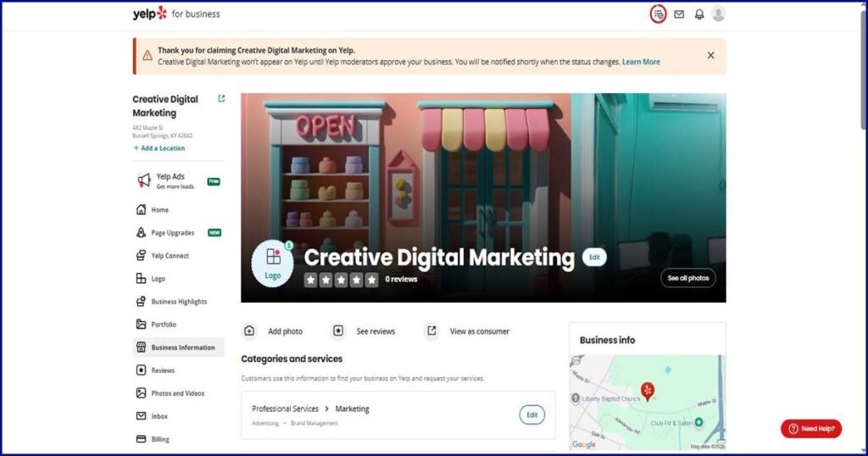The image size is (868, 456).
Task: Click the 0 reviews text
Action: 401,280
